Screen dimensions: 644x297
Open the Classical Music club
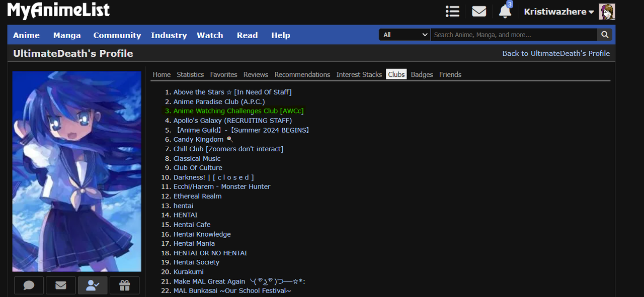click(x=197, y=158)
